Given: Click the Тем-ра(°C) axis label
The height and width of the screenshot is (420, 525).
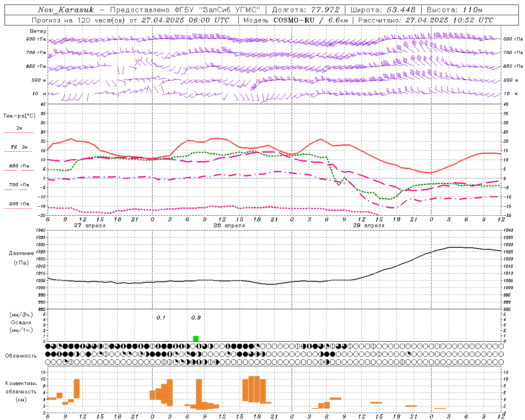Looking at the screenshot, I should pyautogui.click(x=19, y=116).
